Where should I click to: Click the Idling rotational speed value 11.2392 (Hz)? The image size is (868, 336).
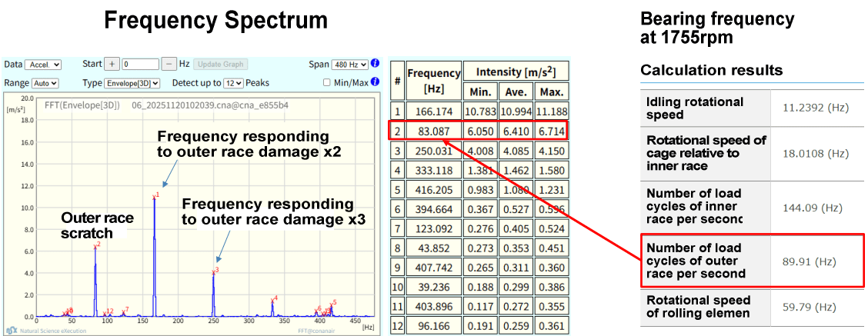coord(817,108)
